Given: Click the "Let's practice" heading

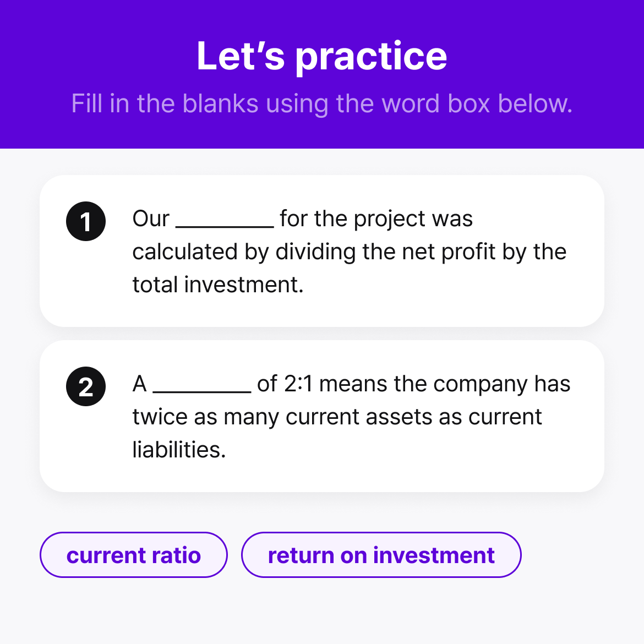Looking at the screenshot, I should coord(321,56).
